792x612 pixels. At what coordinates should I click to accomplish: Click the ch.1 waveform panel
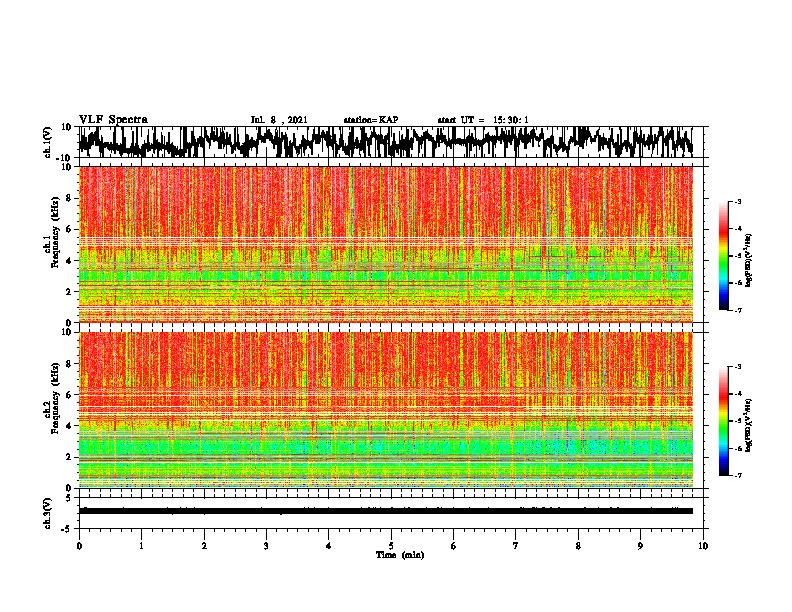(391, 142)
